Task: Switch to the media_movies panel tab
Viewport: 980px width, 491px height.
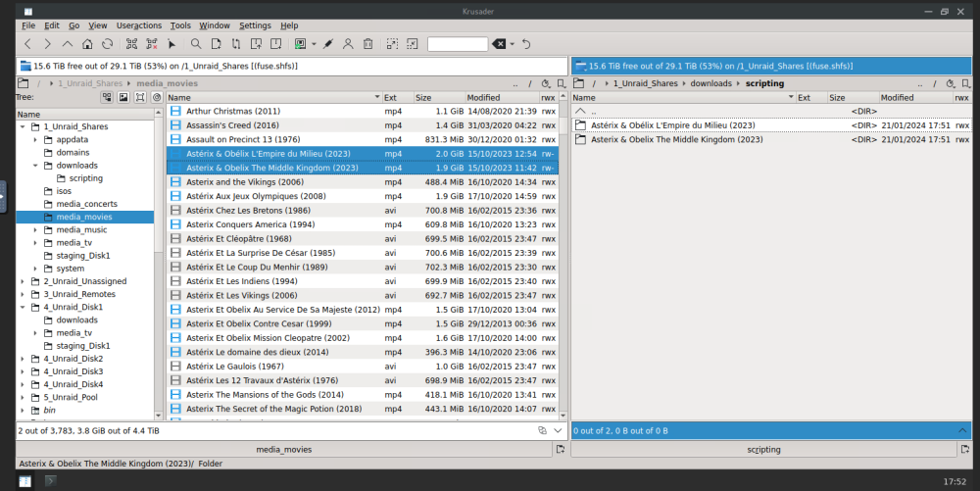Action: (284, 449)
